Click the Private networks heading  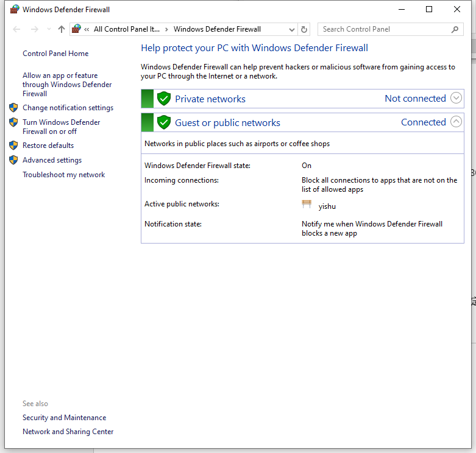[x=210, y=99]
